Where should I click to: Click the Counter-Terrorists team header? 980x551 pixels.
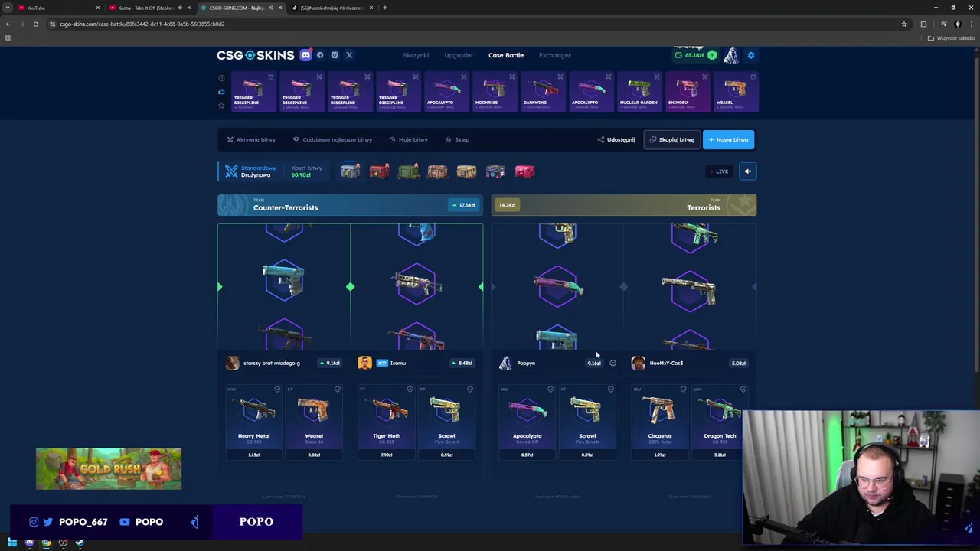click(x=350, y=205)
